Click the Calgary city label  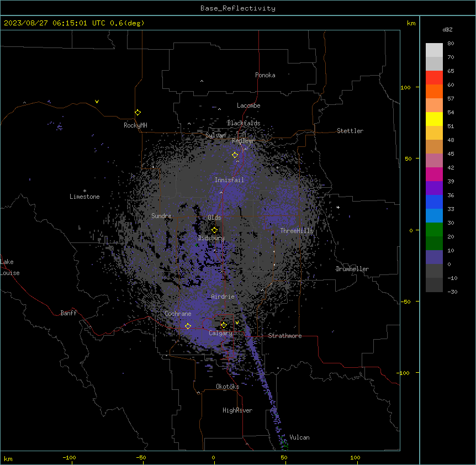click(221, 333)
